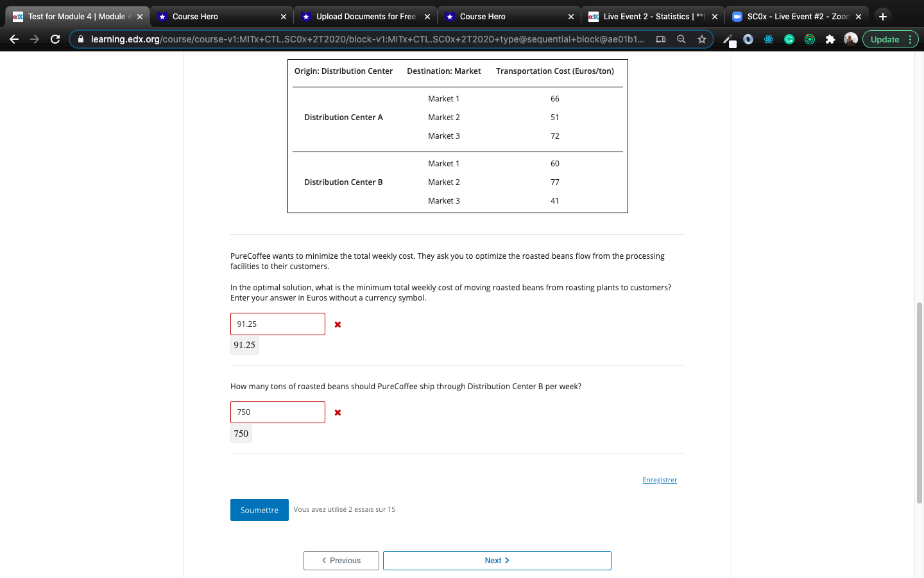924x578 pixels.
Task: Click the Next navigation button
Action: pos(497,560)
